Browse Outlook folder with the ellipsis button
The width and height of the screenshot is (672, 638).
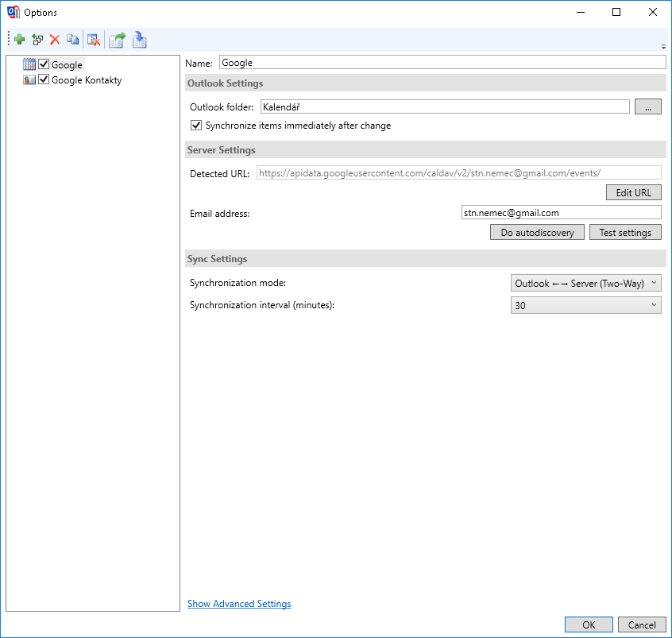pyautogui.click(x=647, y=106)
